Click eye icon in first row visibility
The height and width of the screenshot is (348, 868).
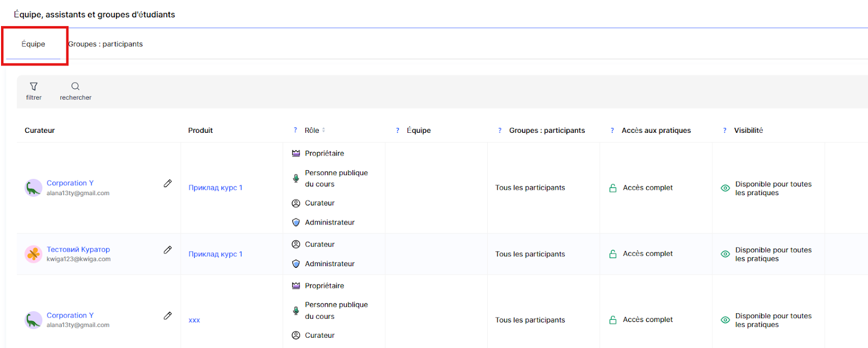(725, 188)
